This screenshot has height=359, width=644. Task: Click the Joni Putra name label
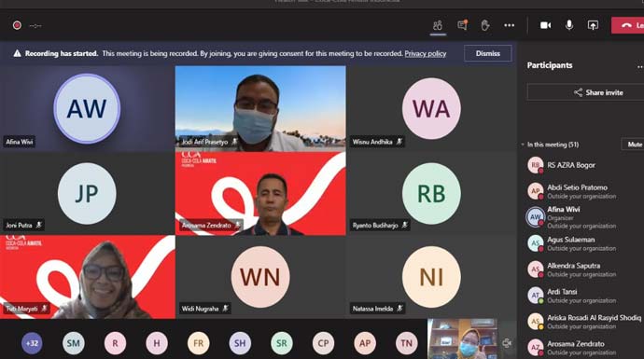(x=19, y=226)
